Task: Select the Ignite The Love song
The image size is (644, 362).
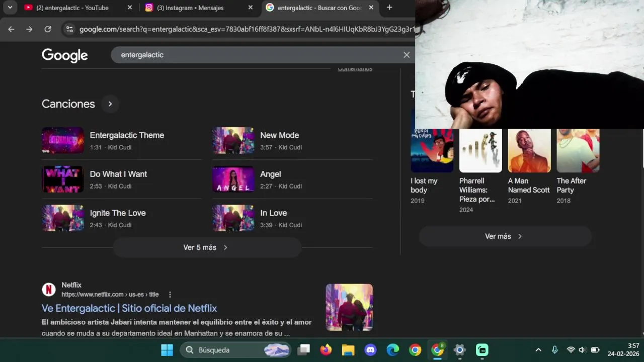Action: 118,213
